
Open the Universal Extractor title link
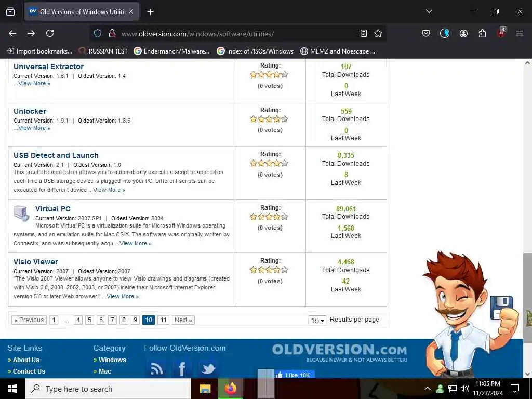click(48, 66)
